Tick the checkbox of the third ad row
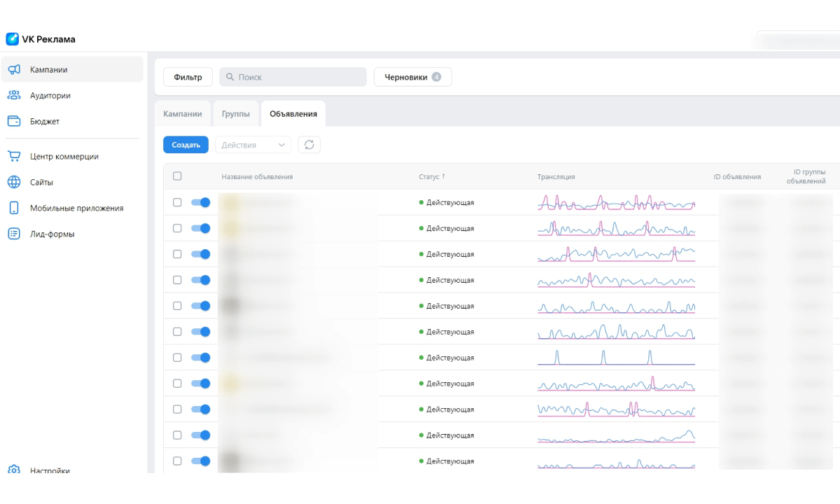This screenshot has height=504, width=840. [x=177, y=254]
